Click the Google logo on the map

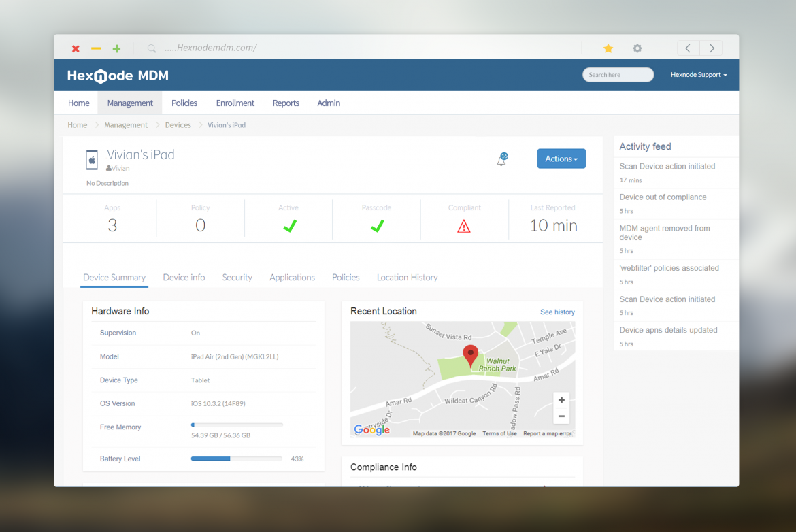tap(371, 429)
